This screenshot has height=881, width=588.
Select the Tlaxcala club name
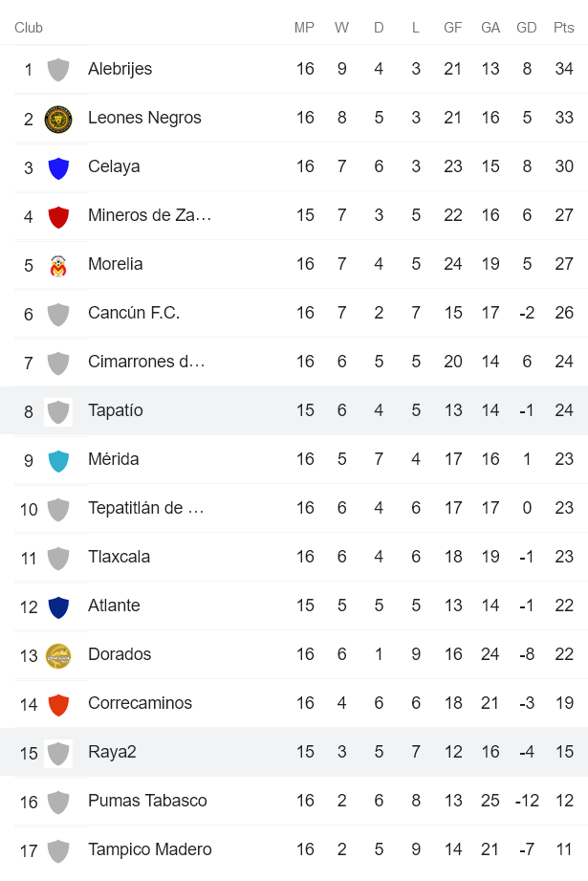[x=119, y=557]
